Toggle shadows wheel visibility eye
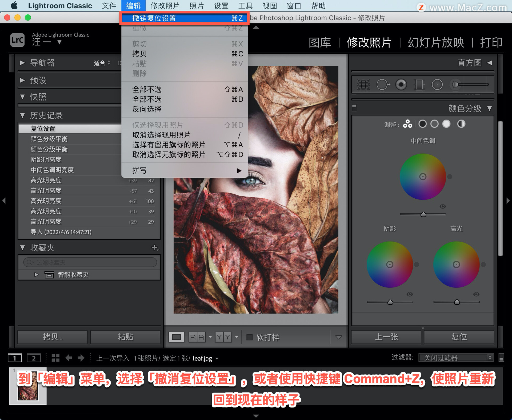512x420 pixels. pyautogui.click(x=410, y=294)
